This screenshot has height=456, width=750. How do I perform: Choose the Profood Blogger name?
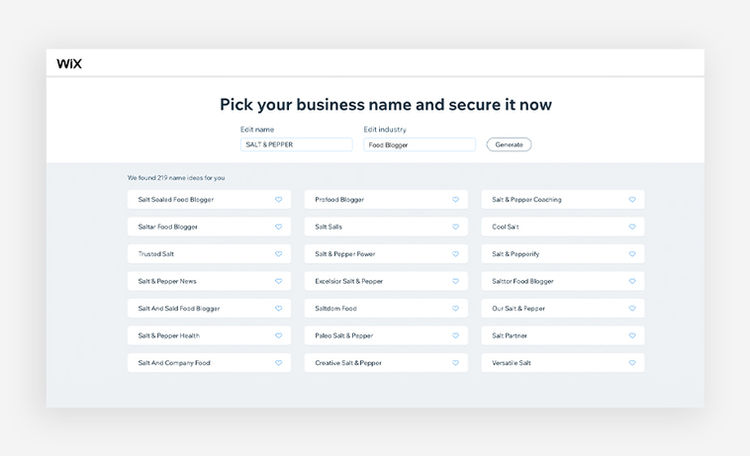386,200
